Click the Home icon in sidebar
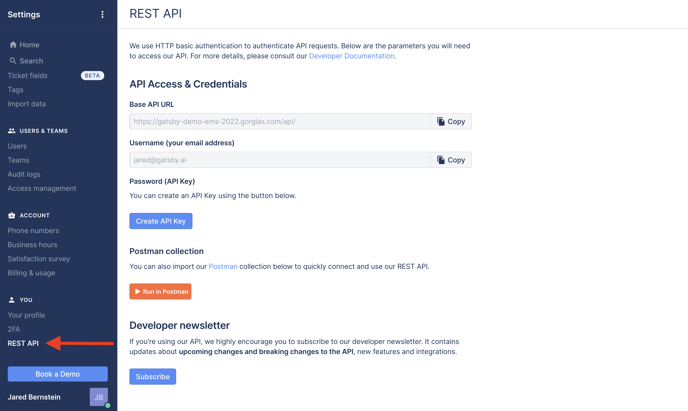 point(13,45)
